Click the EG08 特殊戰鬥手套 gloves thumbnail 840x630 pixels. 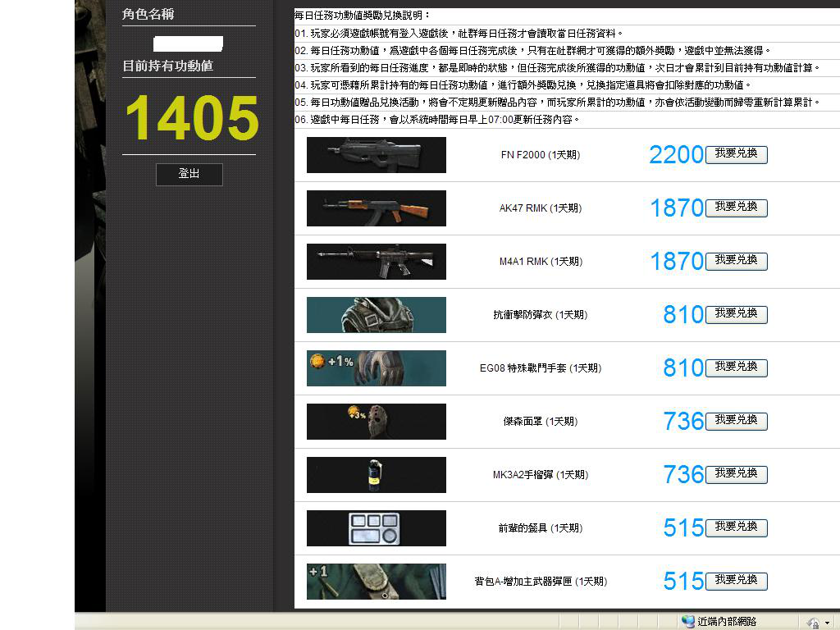point(376,368)
